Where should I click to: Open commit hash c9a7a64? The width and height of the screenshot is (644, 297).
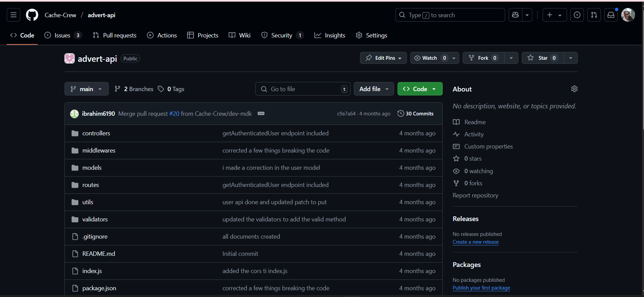pyautogui.click(x=346, y=114)
